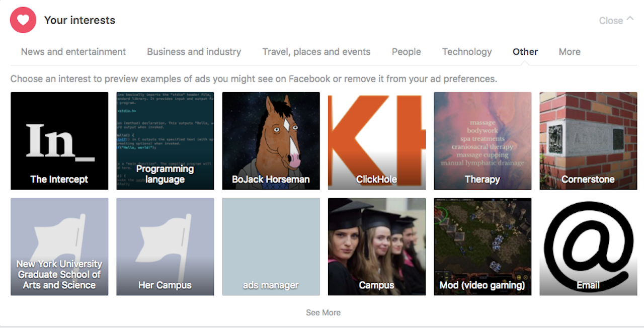The image size is (644, 328).
Task: Open the Business and industry tab
Action: point(194,52)
